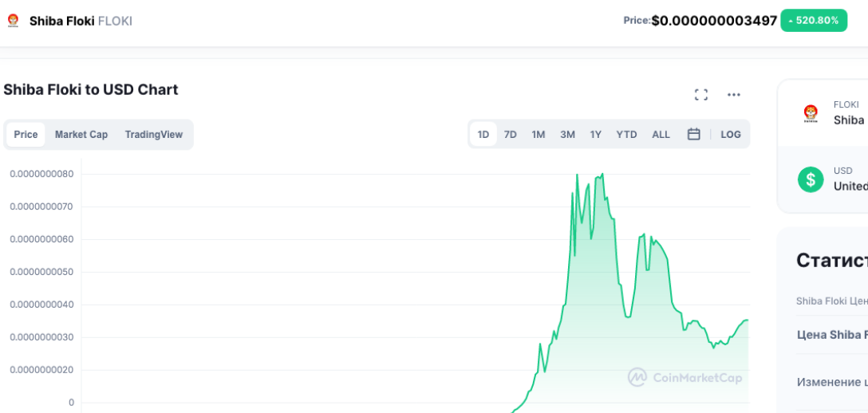Switch chart to 1M range

coord(539,134)
